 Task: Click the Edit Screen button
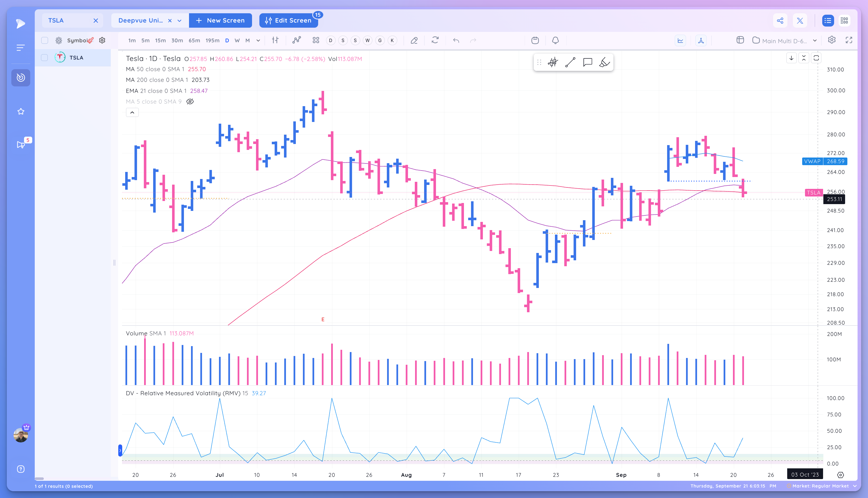pyautogui.click(x=288, y=21)
